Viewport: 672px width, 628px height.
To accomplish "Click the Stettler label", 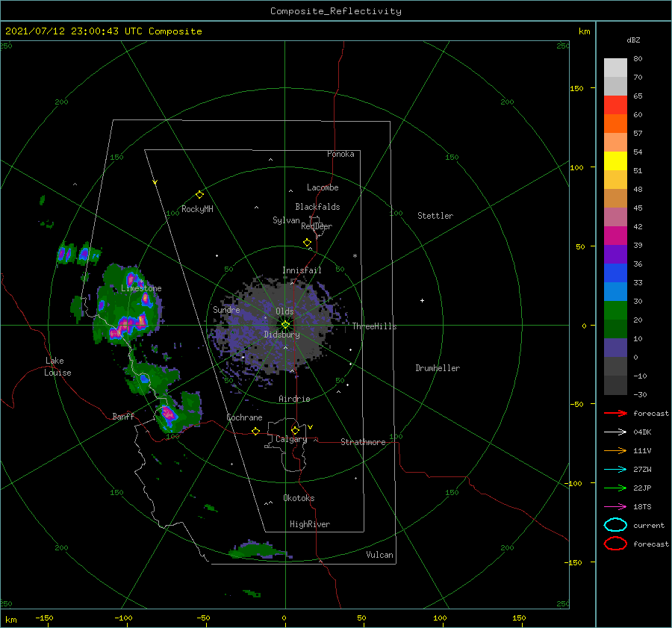I will 435,216.
